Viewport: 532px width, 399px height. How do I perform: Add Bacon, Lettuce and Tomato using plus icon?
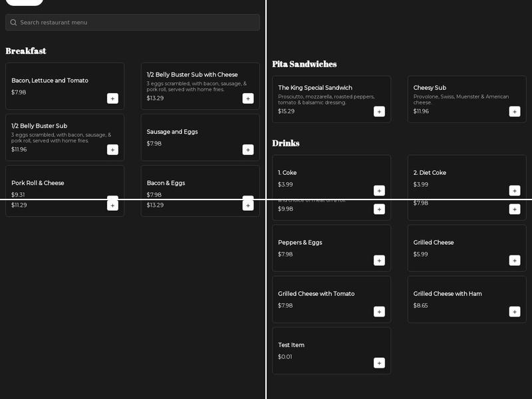click(x=112, y=98)
